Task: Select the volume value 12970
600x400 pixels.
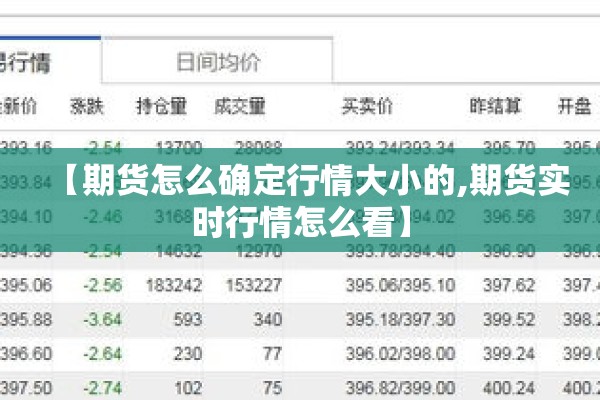Action: coord(259,251)
